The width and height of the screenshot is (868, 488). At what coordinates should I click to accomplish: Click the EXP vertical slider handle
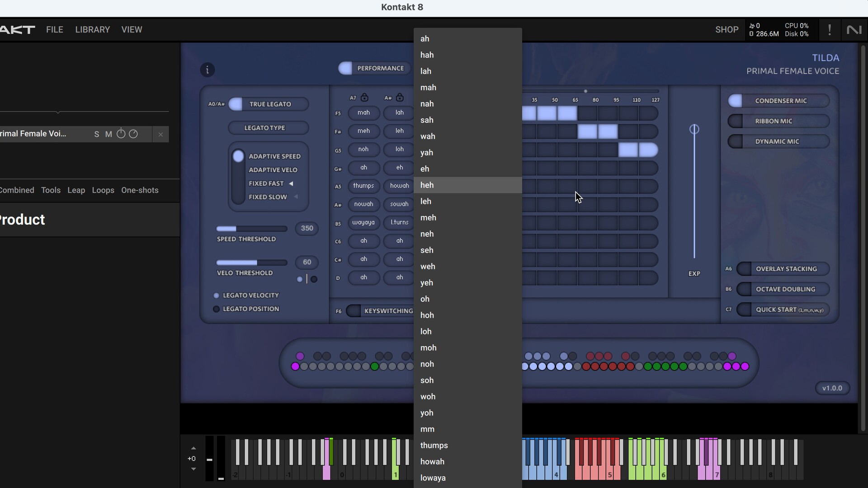tap(694, 130)
